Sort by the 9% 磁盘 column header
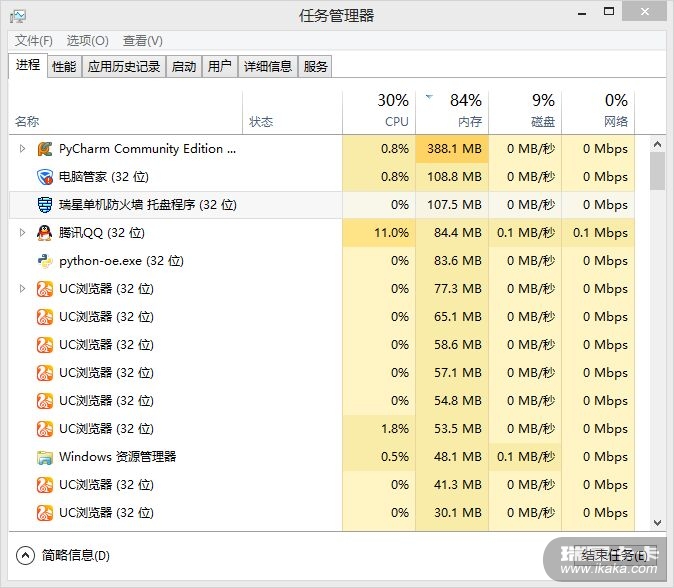 [x=525, y=113]
